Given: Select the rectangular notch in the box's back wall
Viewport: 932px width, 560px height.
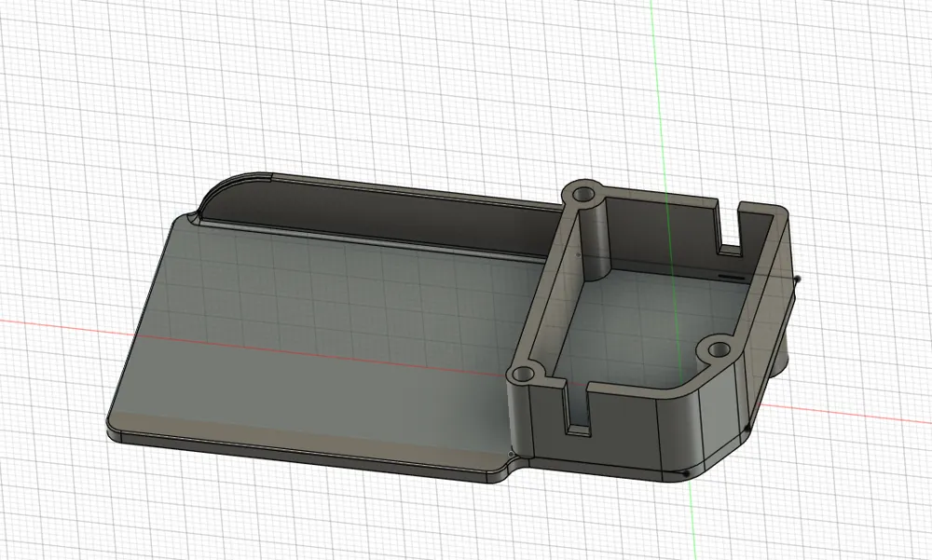Looking at the screenshot, I should [x=730, y=229].
